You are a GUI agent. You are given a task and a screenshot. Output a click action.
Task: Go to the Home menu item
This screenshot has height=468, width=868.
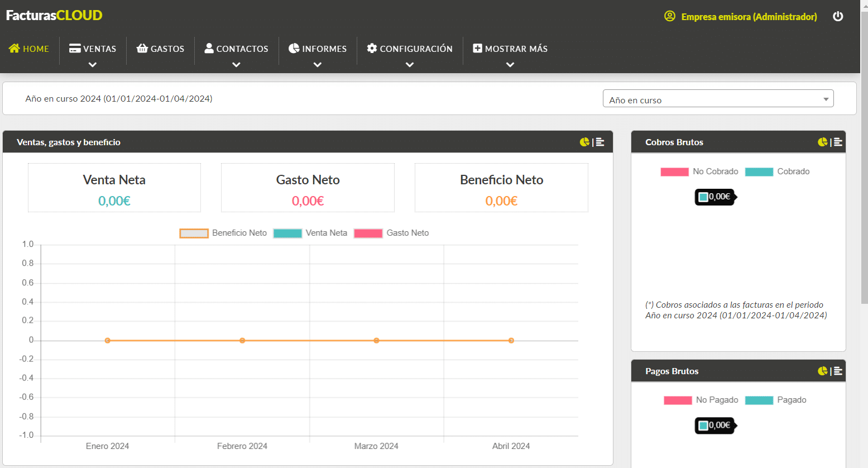point(29,49)
